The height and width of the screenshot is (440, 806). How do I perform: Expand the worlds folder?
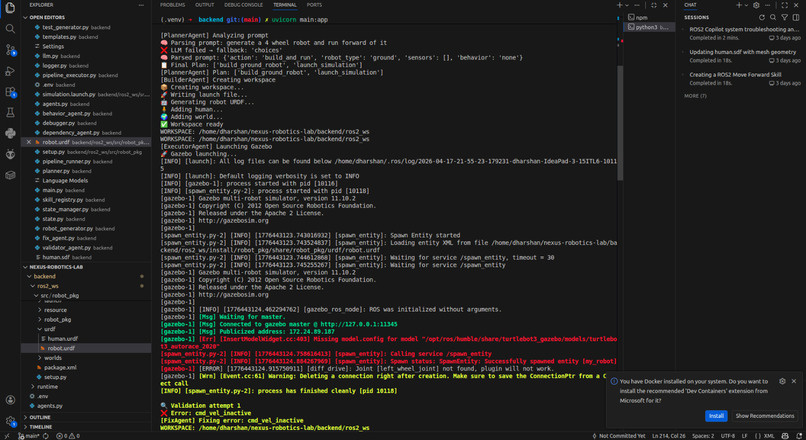click(86, 358)
